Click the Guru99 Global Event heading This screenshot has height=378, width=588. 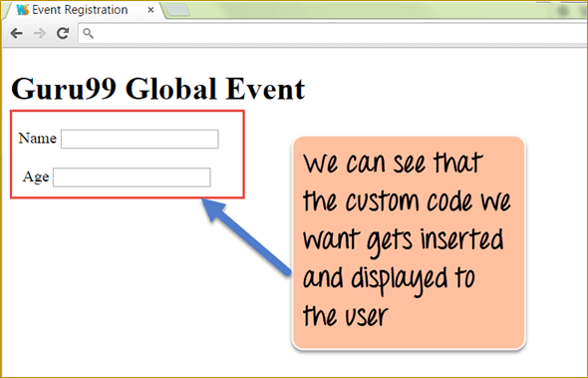pyautogui.click(x=157, y=89)
